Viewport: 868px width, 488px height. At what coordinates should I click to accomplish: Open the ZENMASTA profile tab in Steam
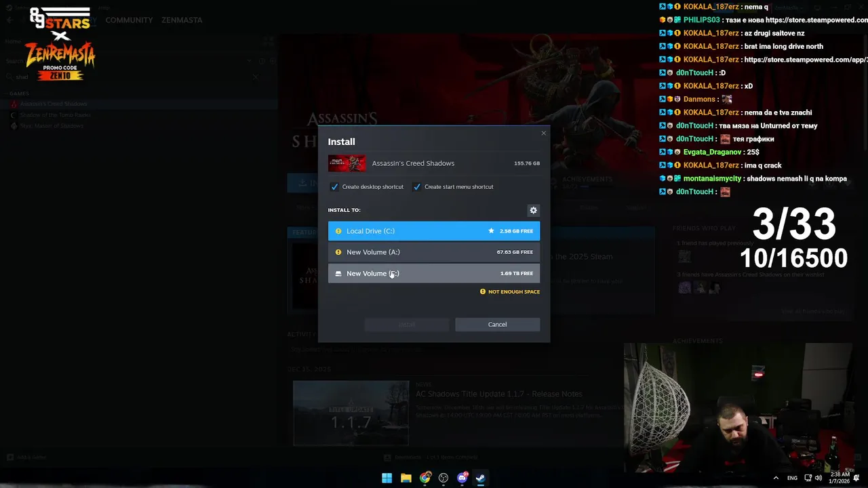(182, 20)
